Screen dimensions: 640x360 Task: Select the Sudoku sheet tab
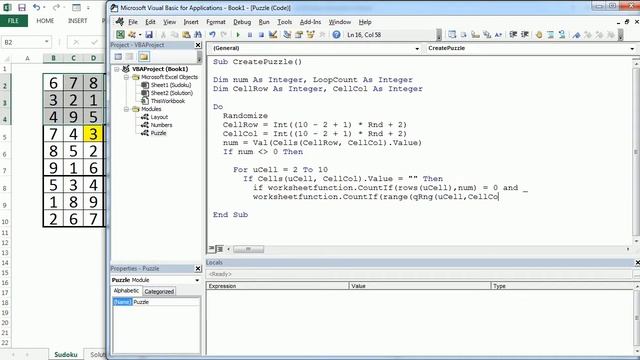(x=66, y=354)
